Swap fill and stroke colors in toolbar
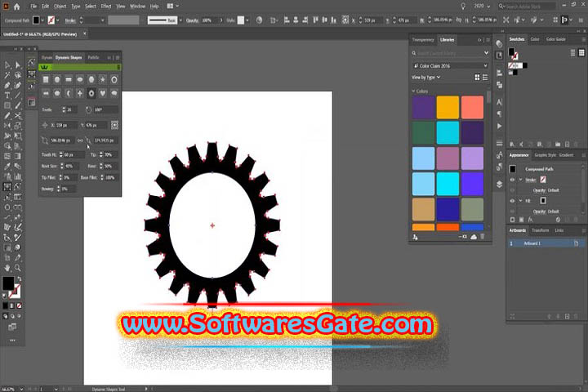588x392 pixels. pos(19,278)
